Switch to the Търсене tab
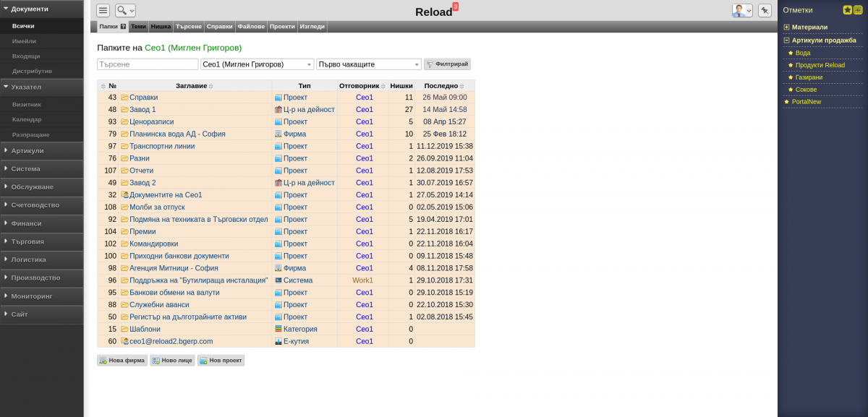Image resolution: width=868 pixels, height=417 pixels. click(189, 26)
